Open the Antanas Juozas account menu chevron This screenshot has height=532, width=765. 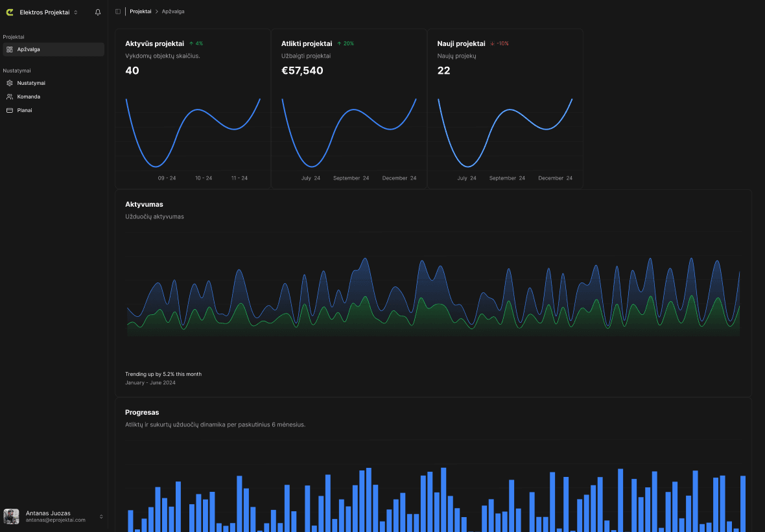101,516
